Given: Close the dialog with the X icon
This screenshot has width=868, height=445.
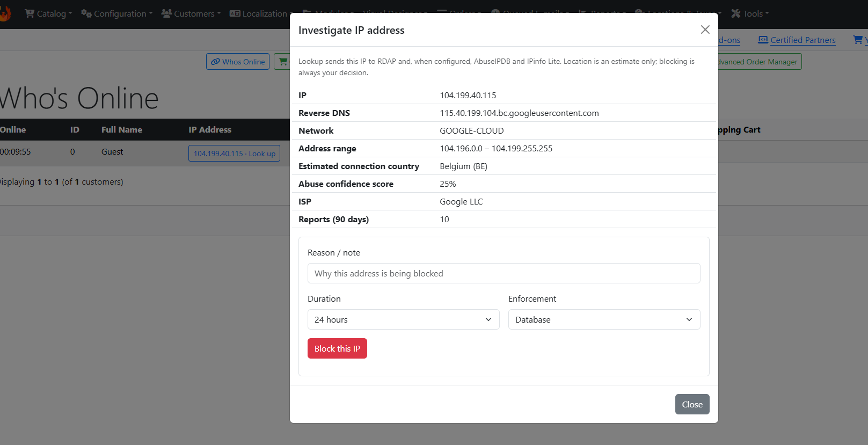Looking at the screenshot, I should 705,30.
